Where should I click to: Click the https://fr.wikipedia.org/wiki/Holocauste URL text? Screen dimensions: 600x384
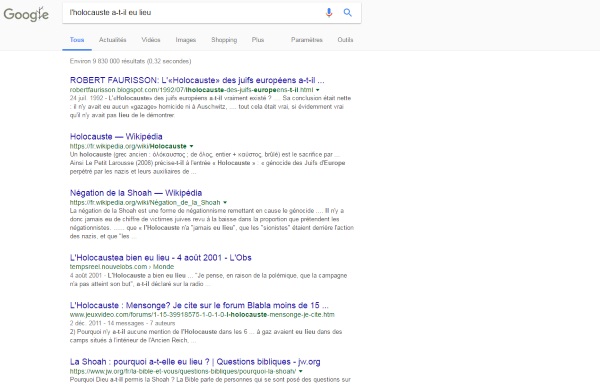[x=128, y=146]
